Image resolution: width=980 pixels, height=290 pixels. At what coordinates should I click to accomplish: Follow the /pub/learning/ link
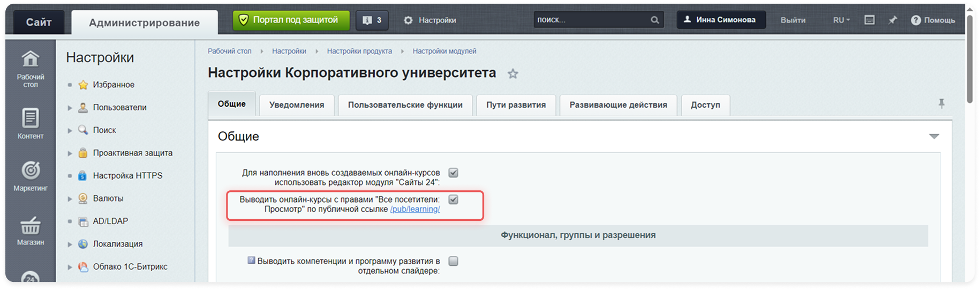click(x=414, y=209)
